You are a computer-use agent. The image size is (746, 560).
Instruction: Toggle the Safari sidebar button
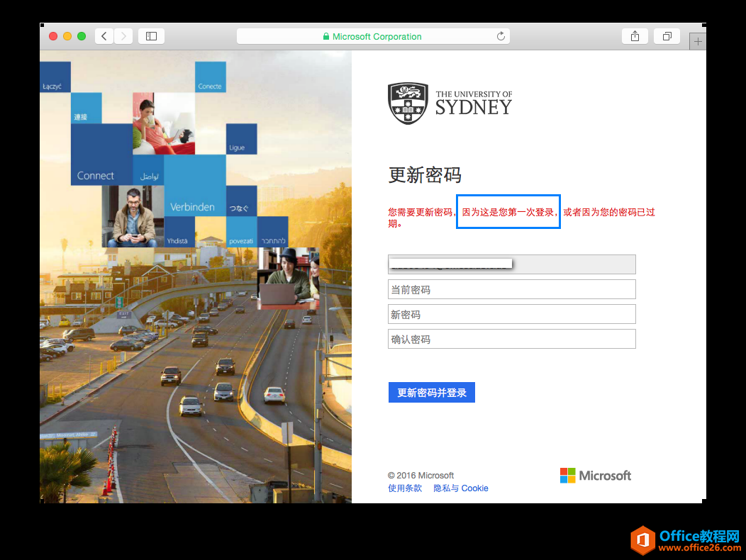pyautogui.click(x=151, y=36)
